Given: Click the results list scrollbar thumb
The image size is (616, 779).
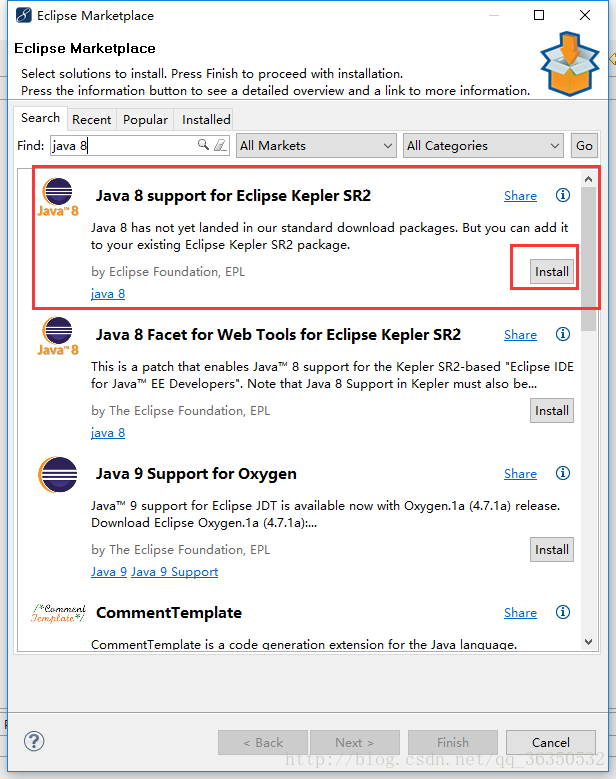Looking at the screenshot, I should click(x=589, y=258).
